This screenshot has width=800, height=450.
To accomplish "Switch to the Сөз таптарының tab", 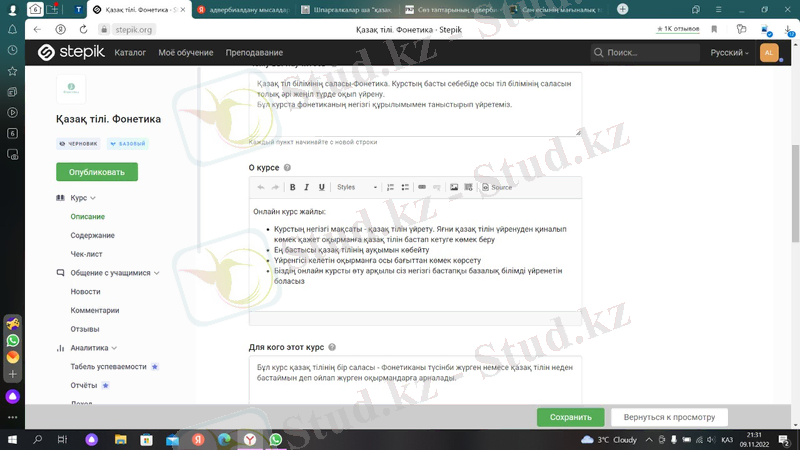I will point(452,10).
